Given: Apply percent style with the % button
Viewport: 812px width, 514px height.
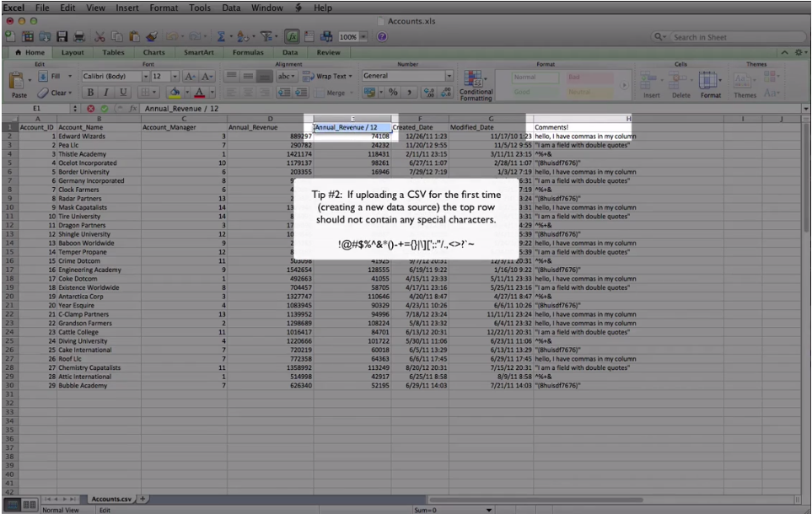Looking at the screenshot, I should click(393, 92).
